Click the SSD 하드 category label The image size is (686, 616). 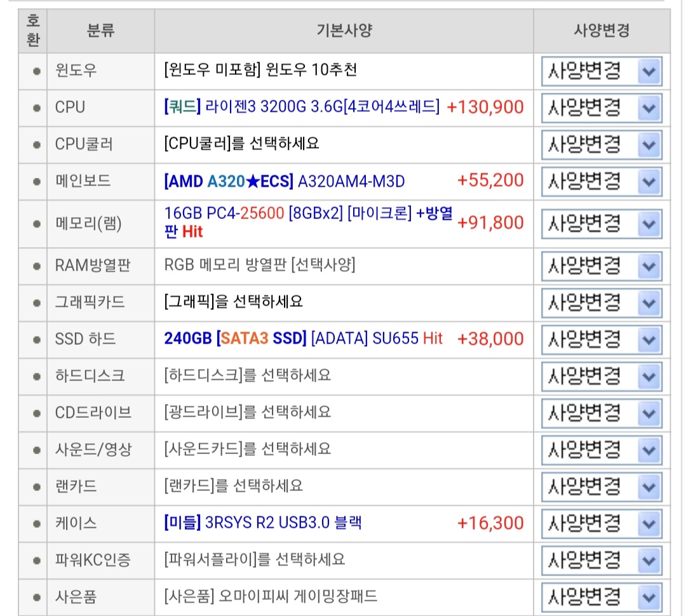coord(85,339)
